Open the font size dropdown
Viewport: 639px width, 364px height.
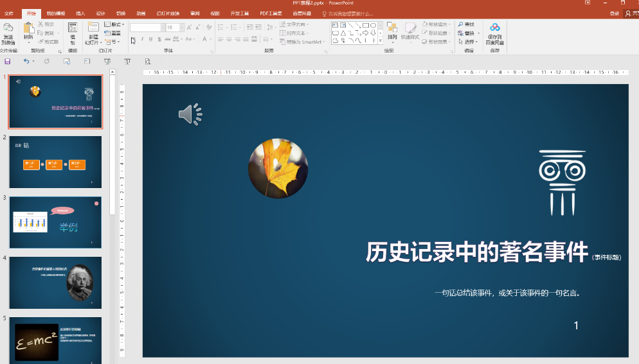pos(182,28)
